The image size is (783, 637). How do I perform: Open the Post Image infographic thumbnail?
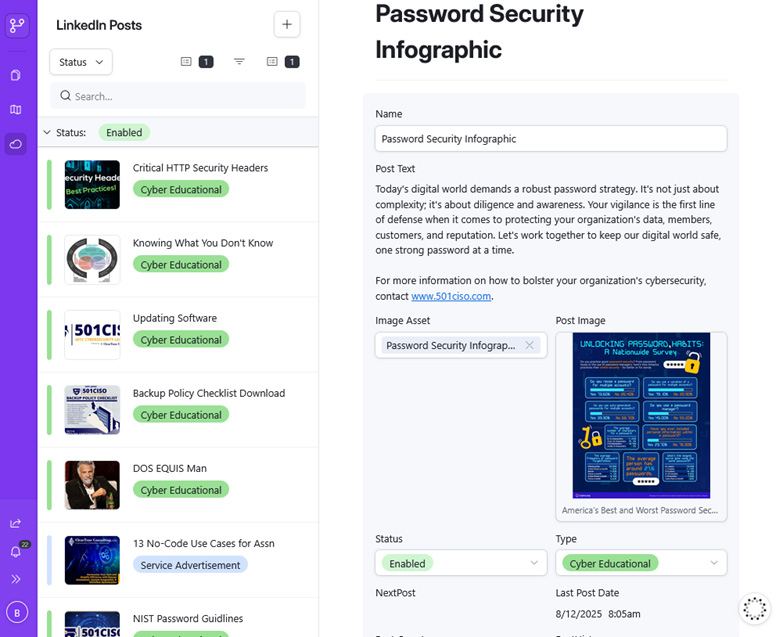(x=641, y=415)
